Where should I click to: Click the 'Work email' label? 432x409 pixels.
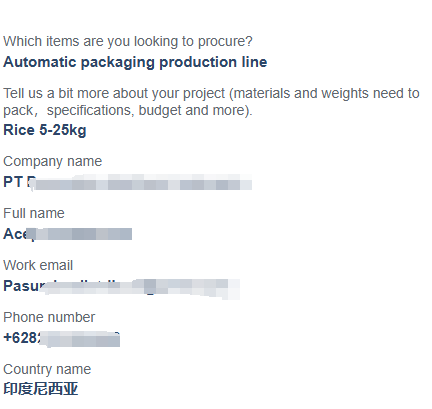click(x=38, y=265)
